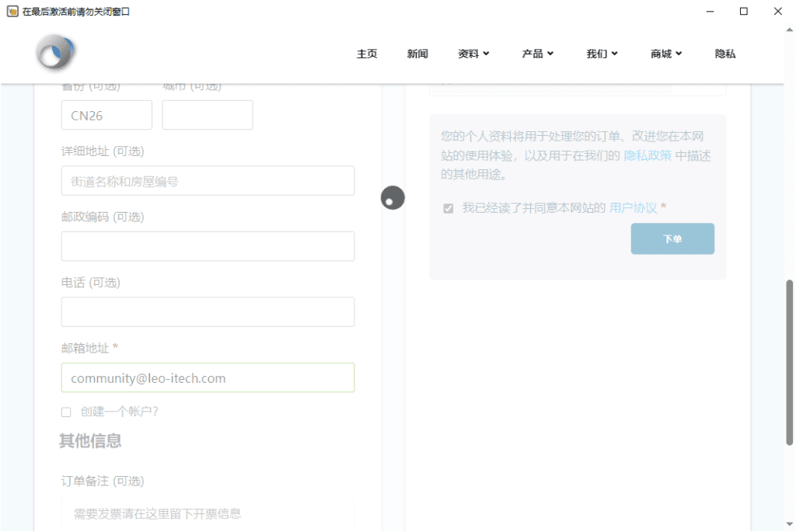Maximize the window
The height and width of the screenshot is (532, 796).
(x=743, y=12)
